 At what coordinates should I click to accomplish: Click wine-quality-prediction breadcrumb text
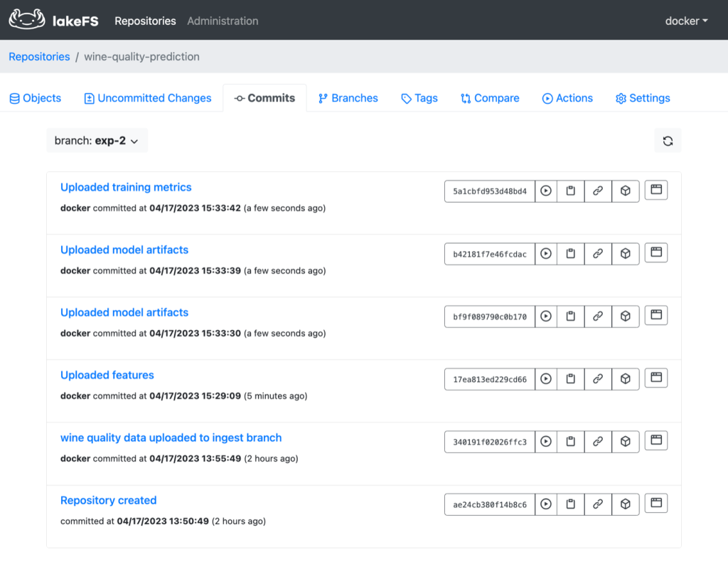click(141, 57)
